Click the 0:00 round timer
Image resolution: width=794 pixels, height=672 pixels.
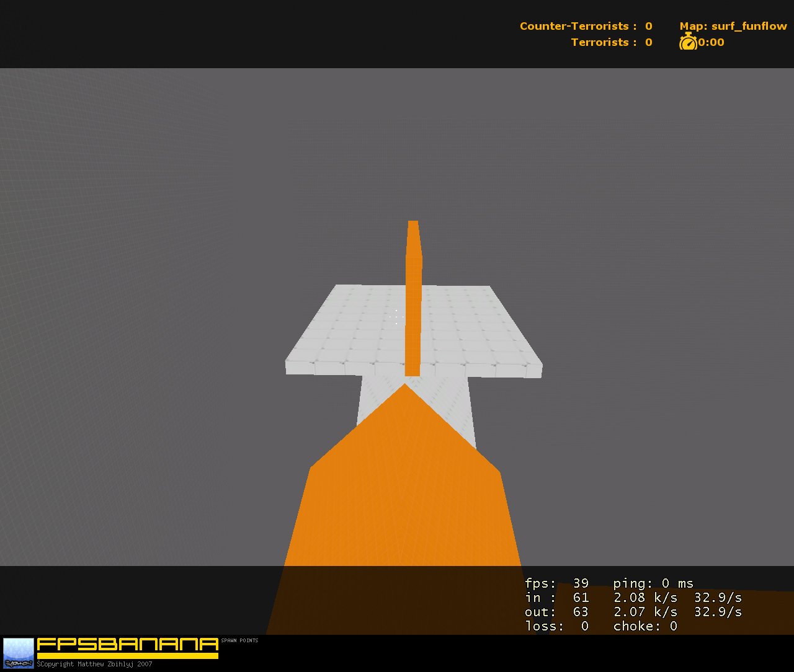point(711,42)
